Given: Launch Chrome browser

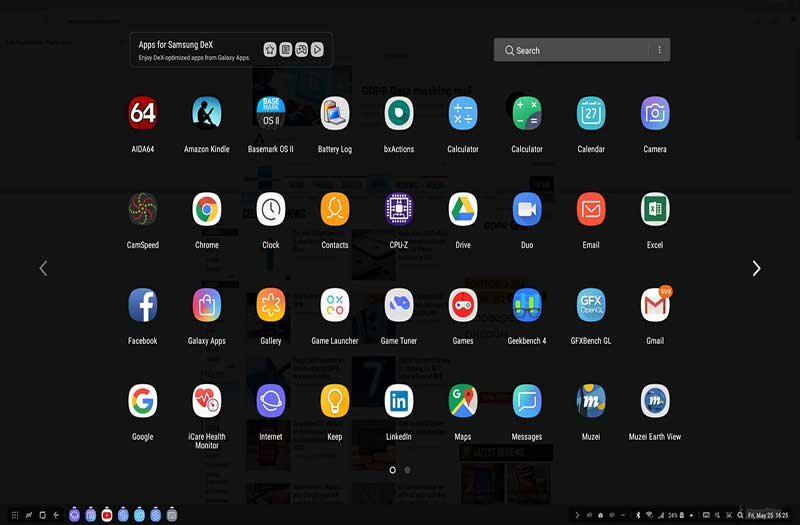Looking at the screenshot, I should [x=207, y=209].
